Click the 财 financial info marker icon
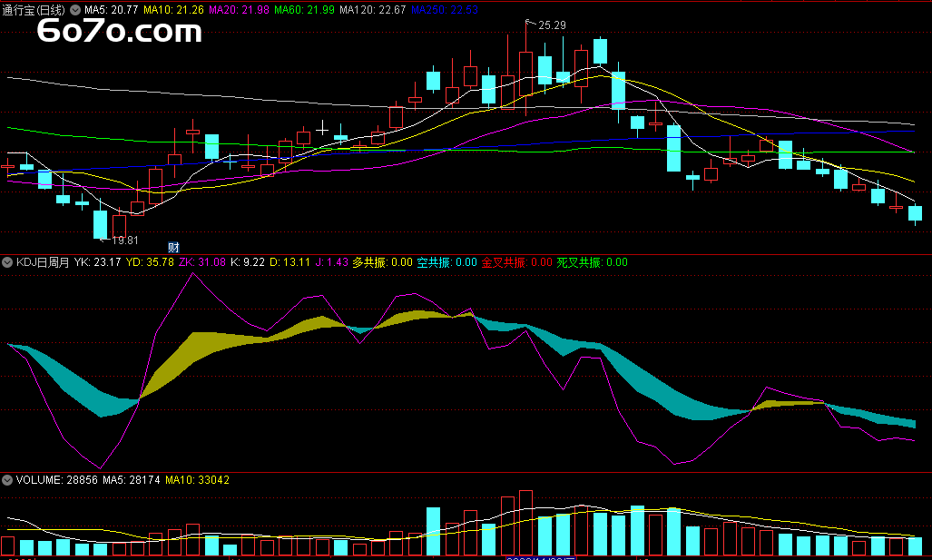Screen dimensions: 932x560 tap(173, 247)
